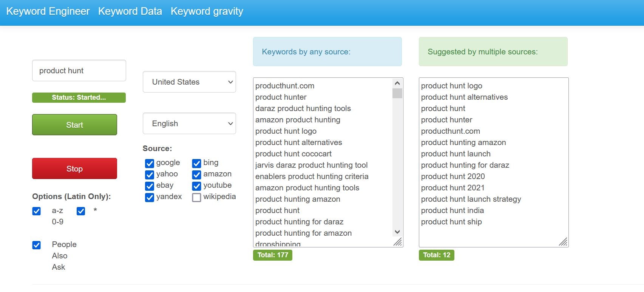Click the Status: Started progress bar
This screenshot has width=644, height=292.
79,97
